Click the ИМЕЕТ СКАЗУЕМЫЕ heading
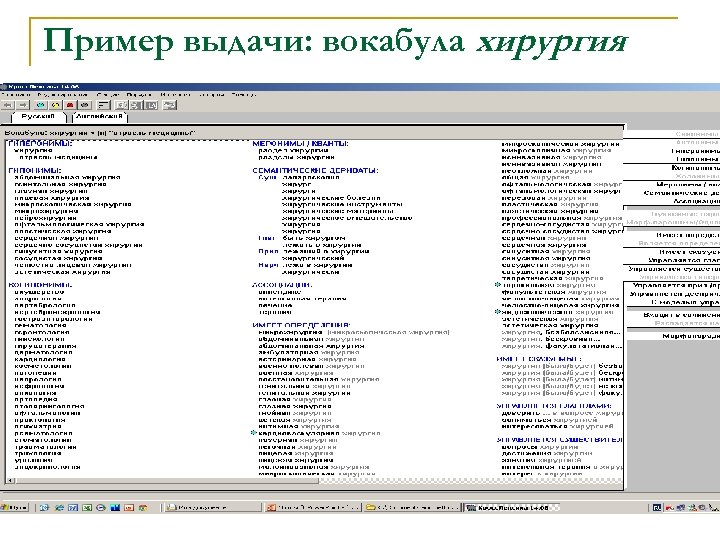720x540 pixels. pos(539,359)
